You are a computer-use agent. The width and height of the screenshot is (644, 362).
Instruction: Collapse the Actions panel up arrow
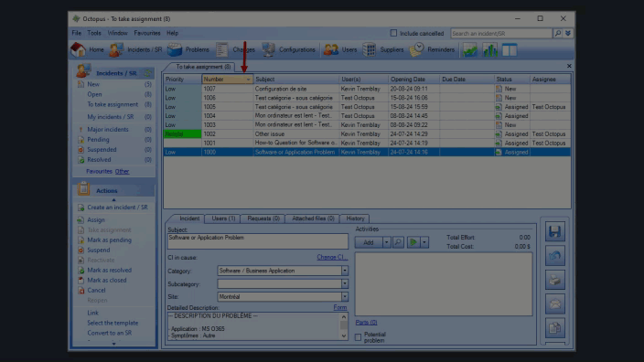[x=114, y=200]
